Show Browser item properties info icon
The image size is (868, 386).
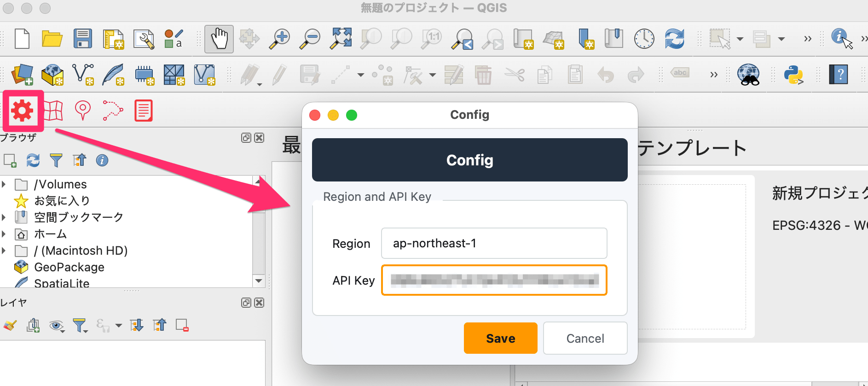click(x=102, y=160)
